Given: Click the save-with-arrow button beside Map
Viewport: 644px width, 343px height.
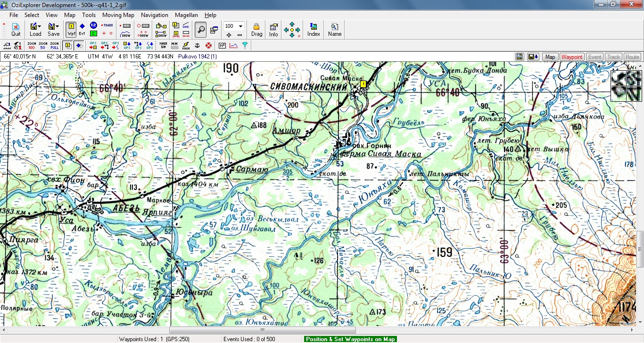Looking at the screenshot, I should [534, 57].
